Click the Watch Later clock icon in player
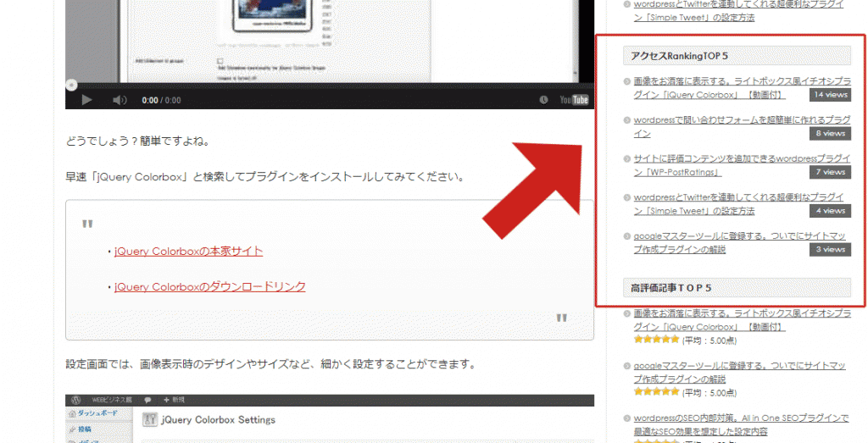The image size is (868, 443). point(543,100)
